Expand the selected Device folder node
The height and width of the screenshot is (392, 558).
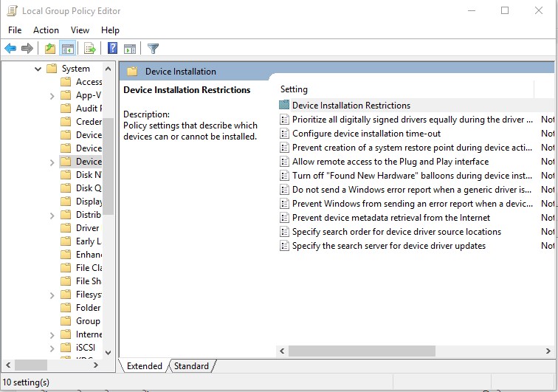point(52,162)
